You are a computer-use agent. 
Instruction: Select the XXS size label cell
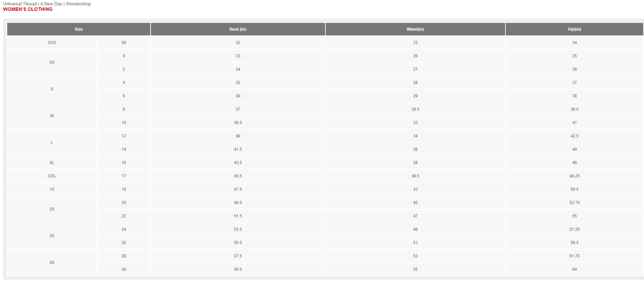pos(52,43)
